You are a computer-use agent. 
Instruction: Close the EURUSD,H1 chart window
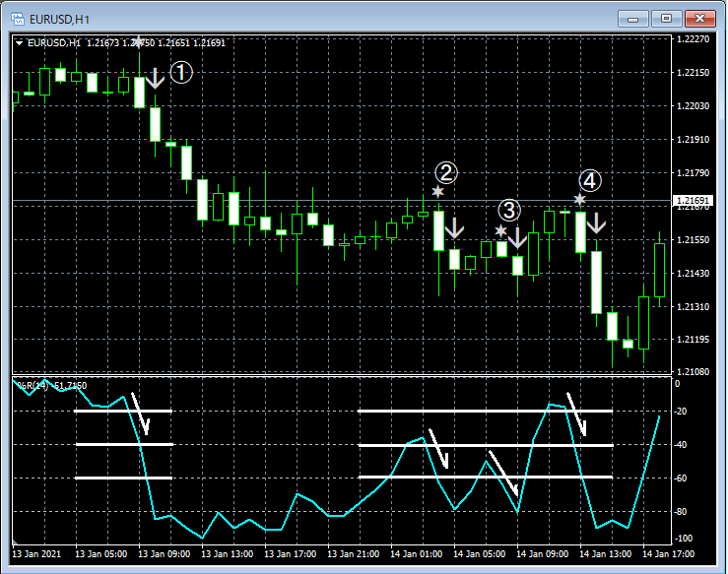699,19
